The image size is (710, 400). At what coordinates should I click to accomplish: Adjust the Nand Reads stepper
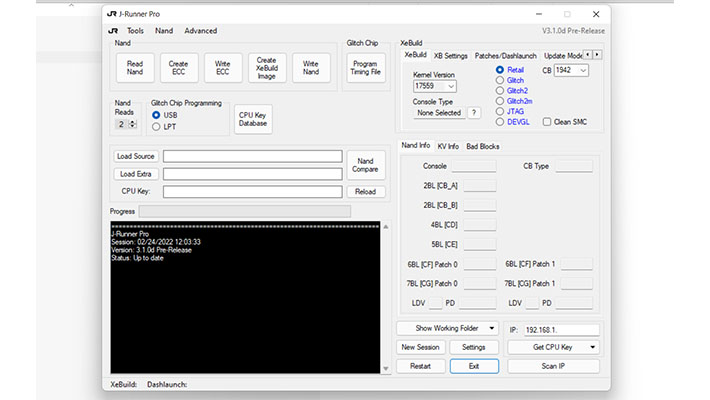click(x=132, y=124)
